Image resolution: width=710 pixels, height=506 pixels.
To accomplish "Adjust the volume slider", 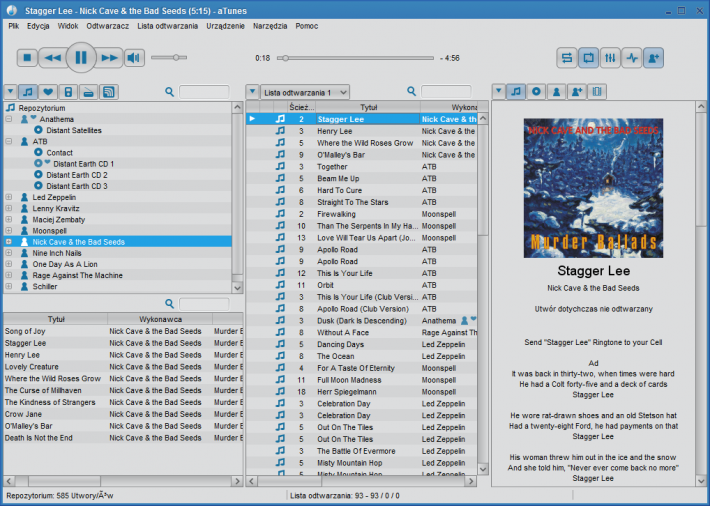I will (x=169, y=58).
